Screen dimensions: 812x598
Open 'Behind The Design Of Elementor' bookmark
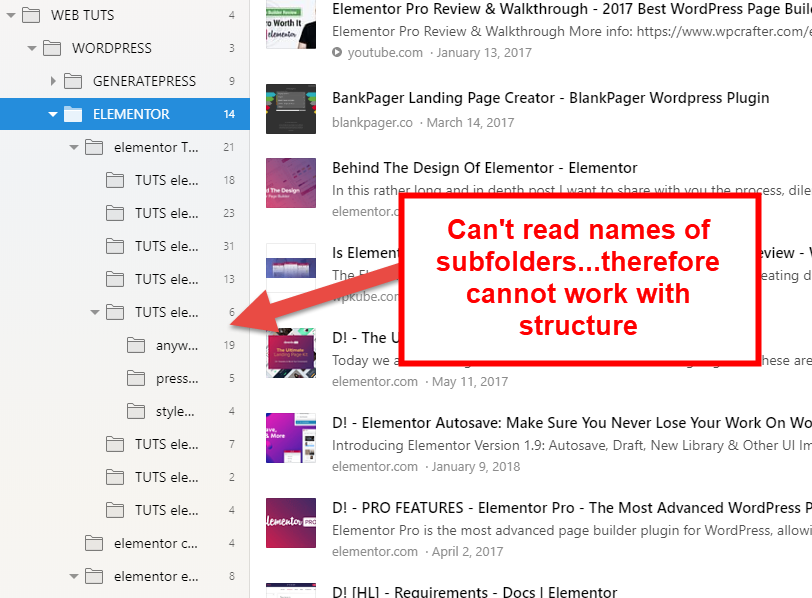click(x=484, y=168)
